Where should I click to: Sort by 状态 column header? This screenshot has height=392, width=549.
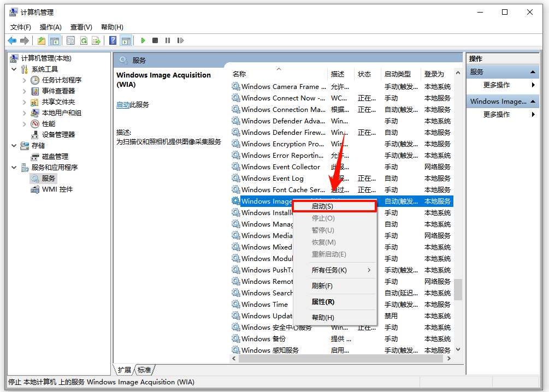pos(368,74)
